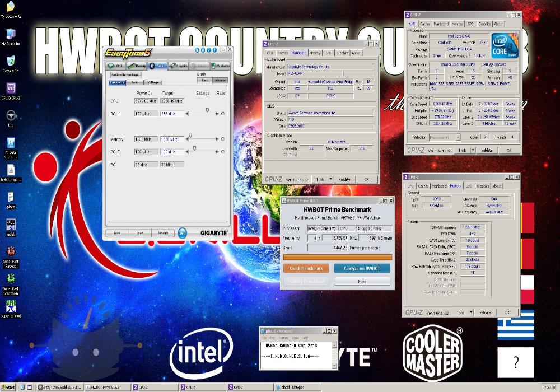The height and width of the screenshot is (392, 560).
Task: Click the round blue Set button in EasyTune6
Action: (x=182, y=233)
